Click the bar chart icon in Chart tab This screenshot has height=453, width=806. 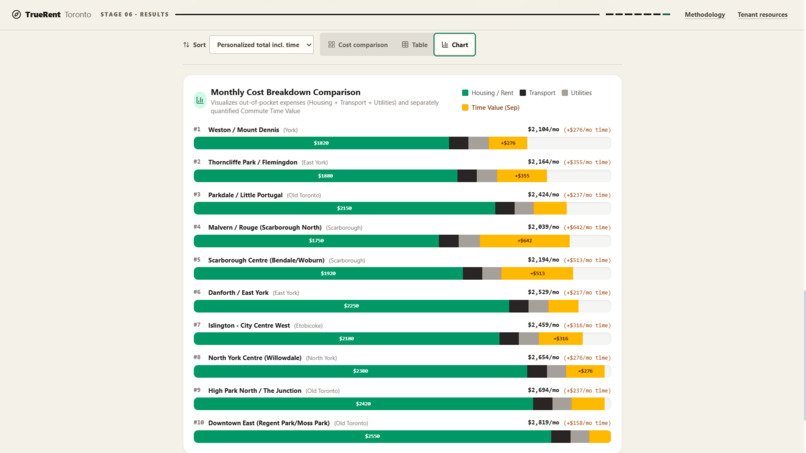pos(445,45)
